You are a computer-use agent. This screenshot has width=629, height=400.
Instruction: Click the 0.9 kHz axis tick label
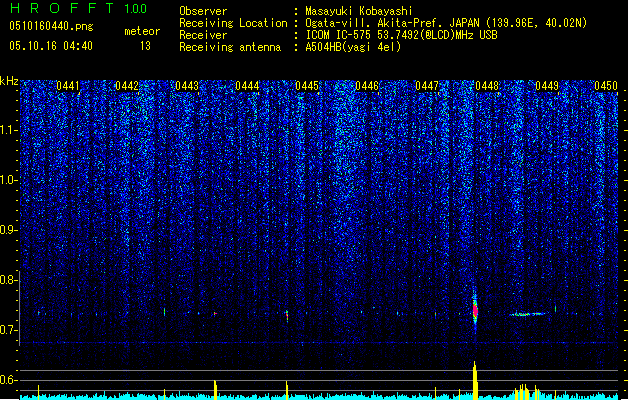[x=9, y=230]
